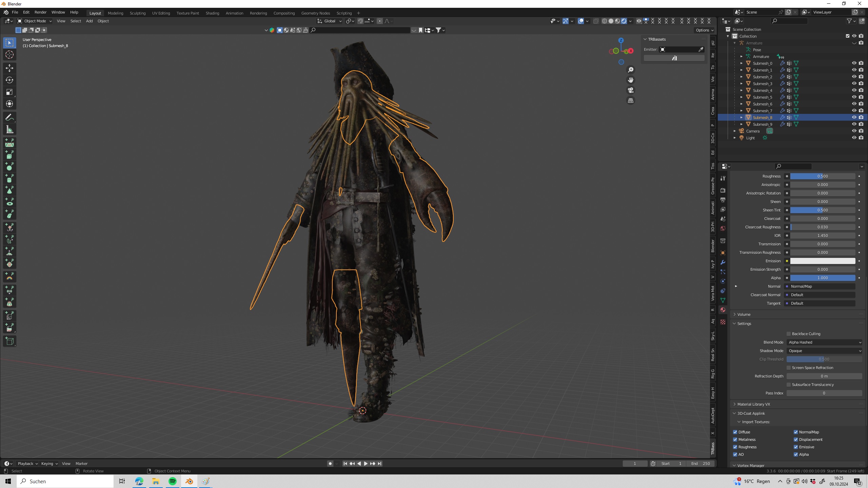Expand the Volume panel
The height and width of the screenshot is (488, 868).
tap(744, 314)
